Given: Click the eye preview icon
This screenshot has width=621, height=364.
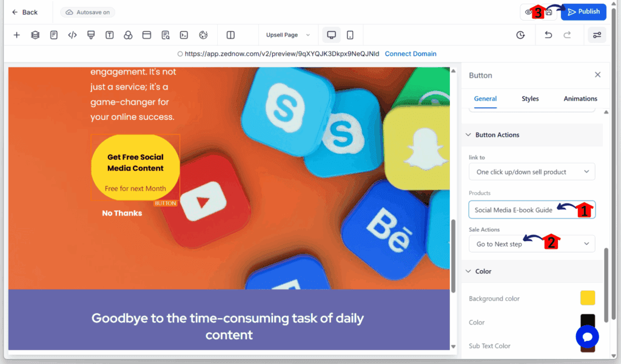Looking at the screenshot, I should [x=528, y=12].
